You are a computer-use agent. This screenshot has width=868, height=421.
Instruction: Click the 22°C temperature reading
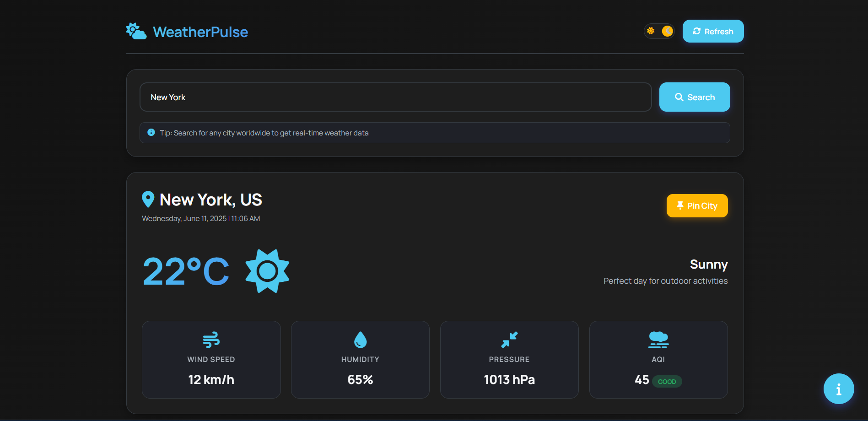click(x=186, y=271)
